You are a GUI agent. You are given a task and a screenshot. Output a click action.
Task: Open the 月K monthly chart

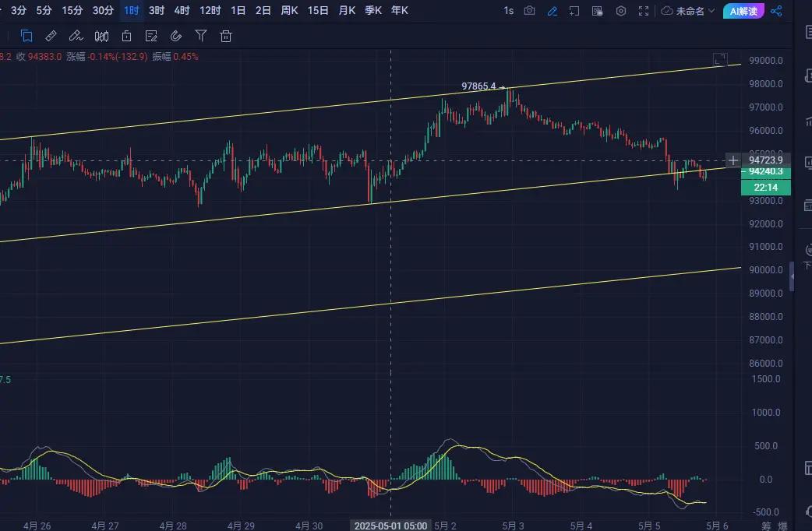(x=347, y=10)
